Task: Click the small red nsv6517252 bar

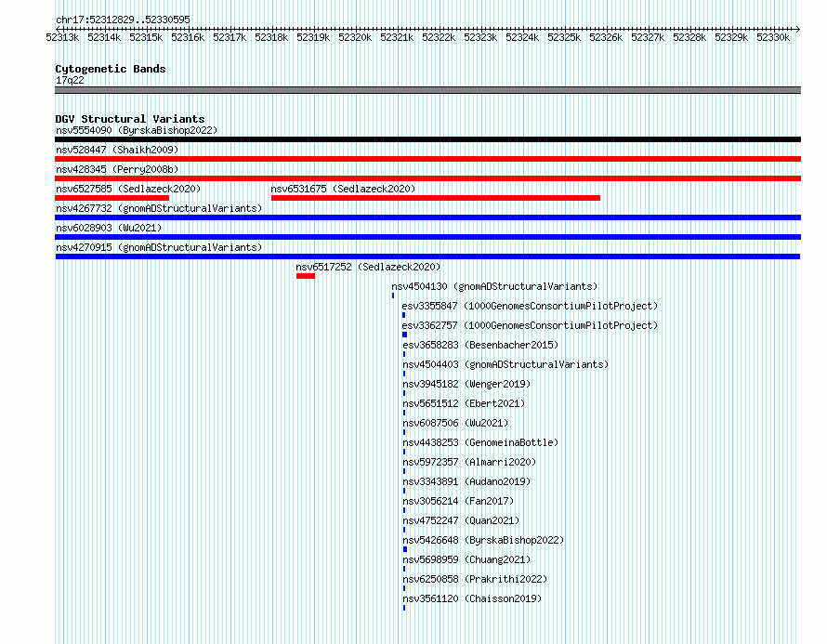Action: click(306, 276)
